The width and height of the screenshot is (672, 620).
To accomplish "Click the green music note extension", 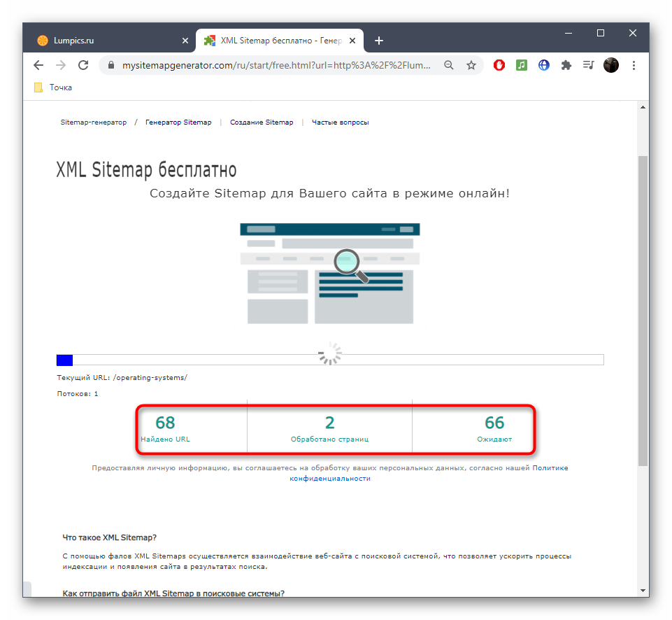I will [522, 65].
